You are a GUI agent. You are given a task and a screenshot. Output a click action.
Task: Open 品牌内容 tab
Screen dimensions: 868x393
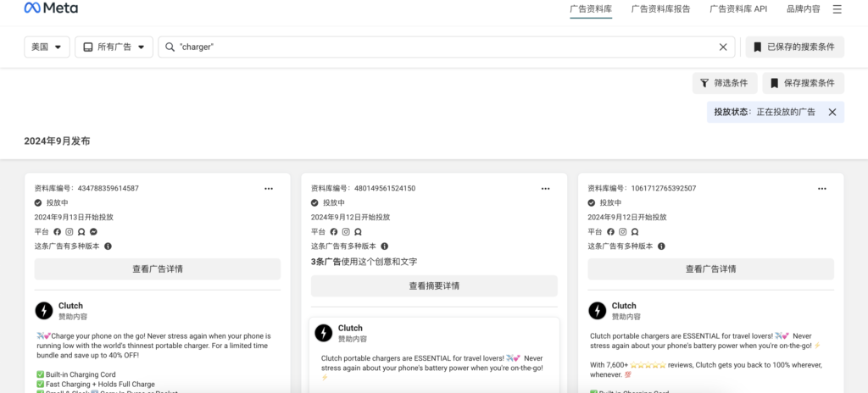804,8
